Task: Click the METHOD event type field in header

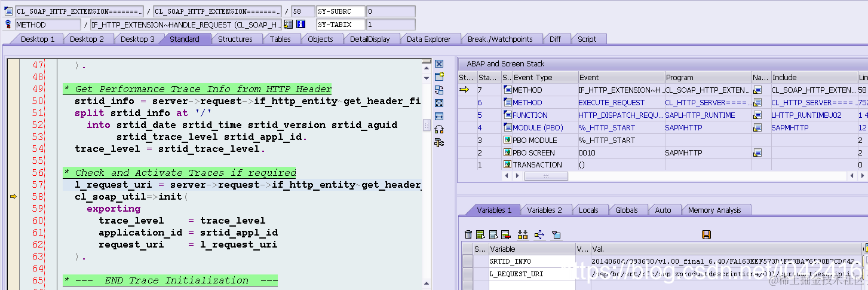Action: tap(47, 25)
